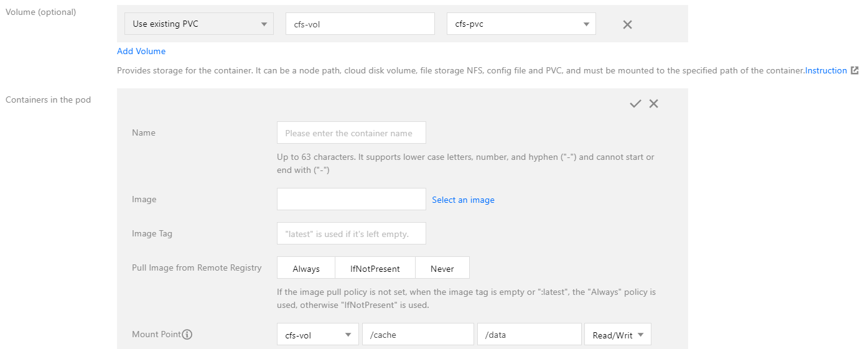
Task: Click Add Volume link
Action: coord(141,51)
